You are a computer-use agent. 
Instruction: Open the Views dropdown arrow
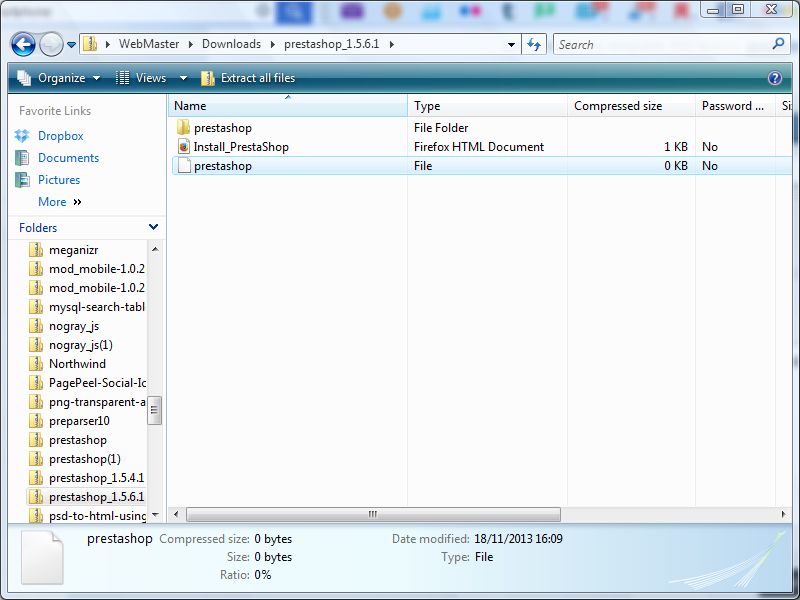click(x=184, y=78)
